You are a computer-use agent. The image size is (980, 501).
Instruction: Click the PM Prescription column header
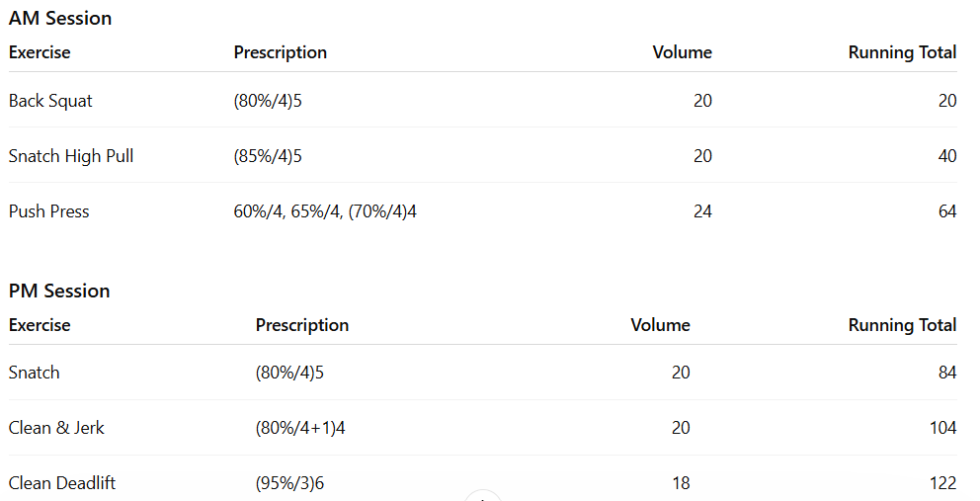tap(301, 325)
